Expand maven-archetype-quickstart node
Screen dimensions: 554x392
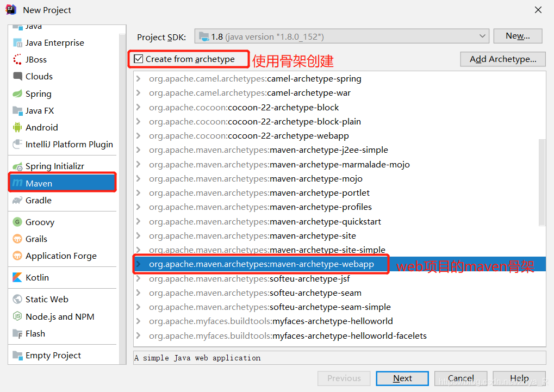click(139, 221)
